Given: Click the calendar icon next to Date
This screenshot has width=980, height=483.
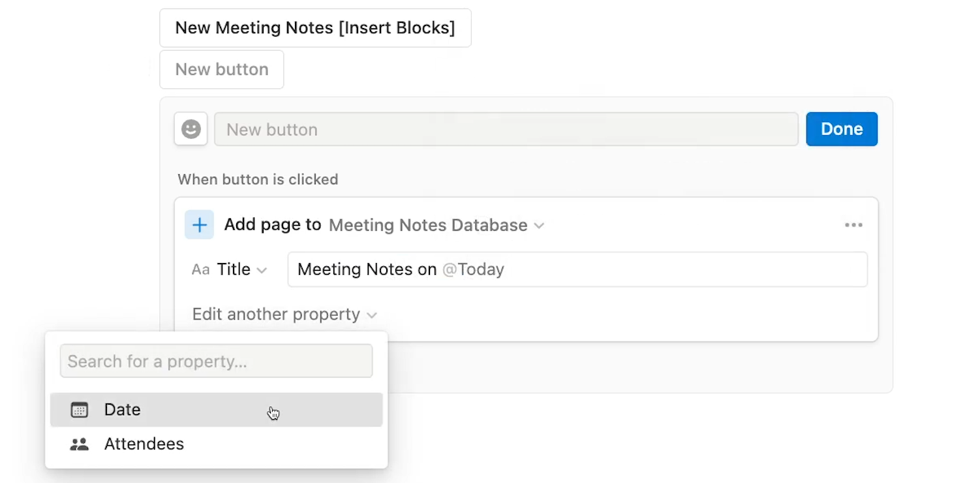Looking at the screenshot, I should tap(79, 410).
